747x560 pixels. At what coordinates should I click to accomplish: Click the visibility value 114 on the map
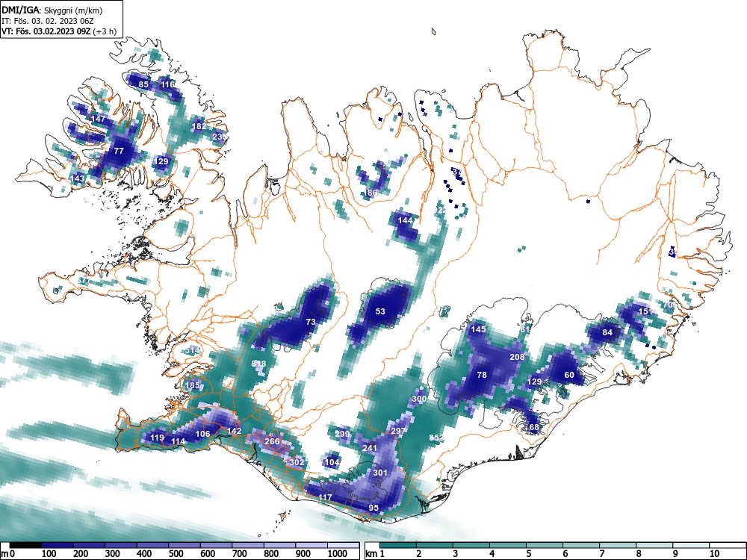pos(179,441)
